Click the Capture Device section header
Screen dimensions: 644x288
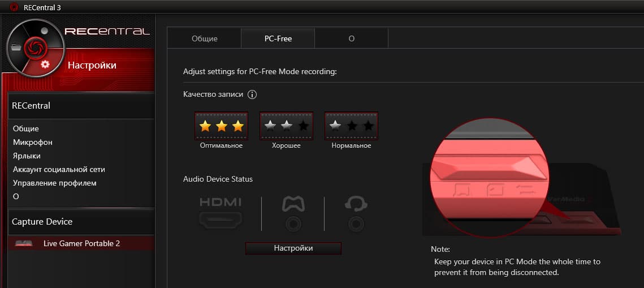pyautogui.click(x=81, y=222)
